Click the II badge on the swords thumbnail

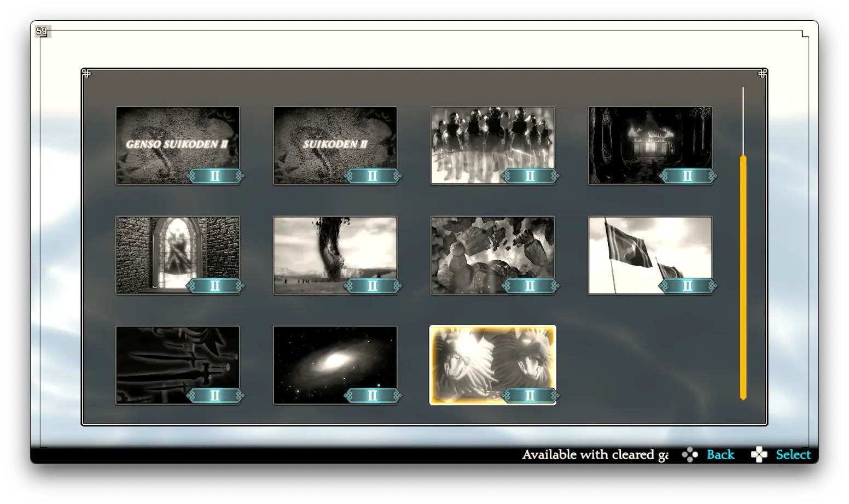[x=215, y=395]
